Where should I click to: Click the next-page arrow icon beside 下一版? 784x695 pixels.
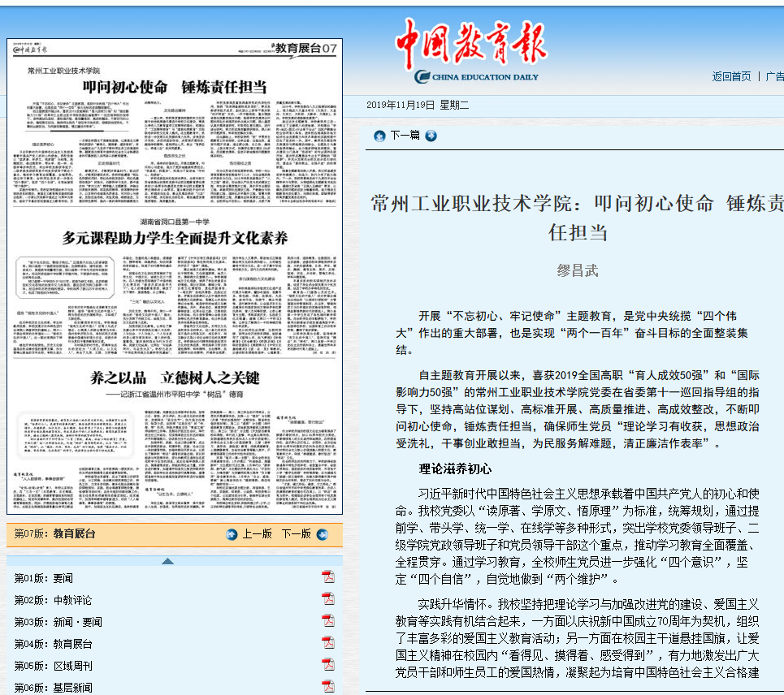[323, 534]
